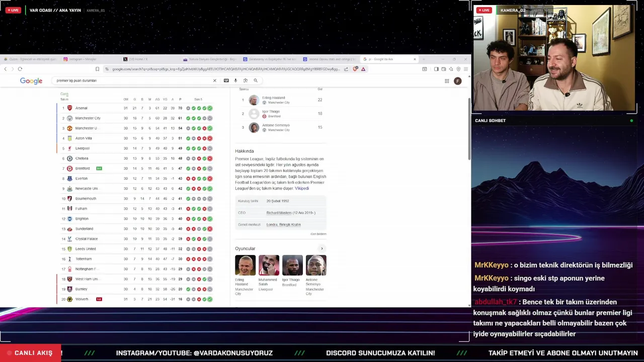The height and width of the screenshot is (362, 644).
Task: Open a new tab with the plus button
Action: 424,59
